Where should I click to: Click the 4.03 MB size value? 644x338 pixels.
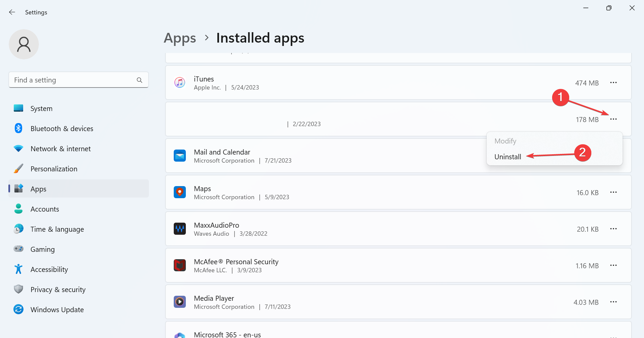pyautogui.click(x=586, y=302)
